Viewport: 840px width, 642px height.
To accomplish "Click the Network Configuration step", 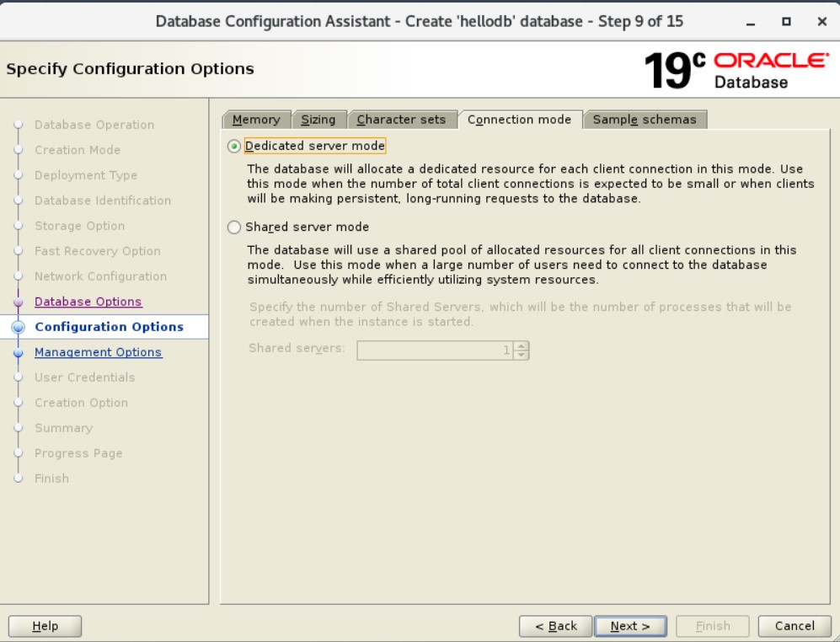I will click(101, 276).
